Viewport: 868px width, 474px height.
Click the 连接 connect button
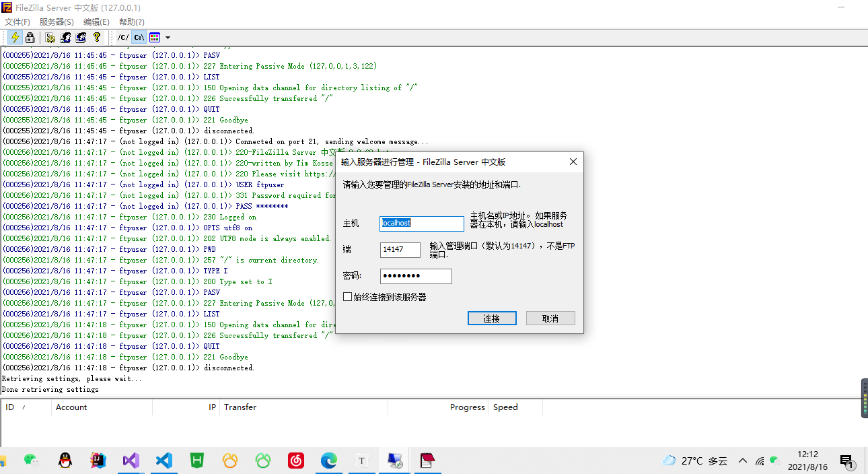click(x=492, y=318)
